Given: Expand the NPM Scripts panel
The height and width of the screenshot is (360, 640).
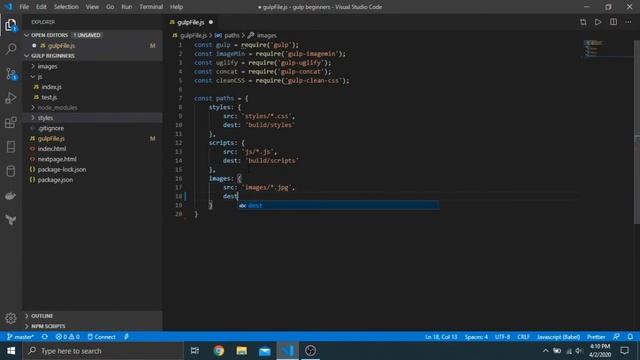Looking at the screenshot, I should click(x=92, y=326).
